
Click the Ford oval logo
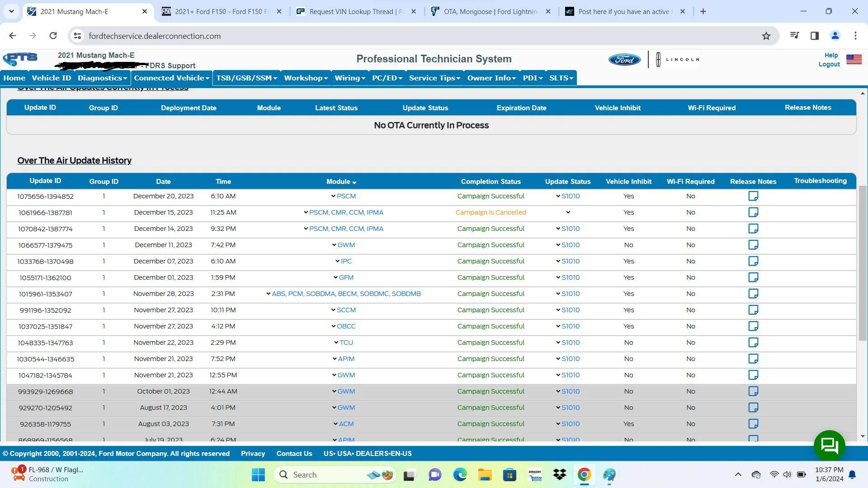point(624,60)
